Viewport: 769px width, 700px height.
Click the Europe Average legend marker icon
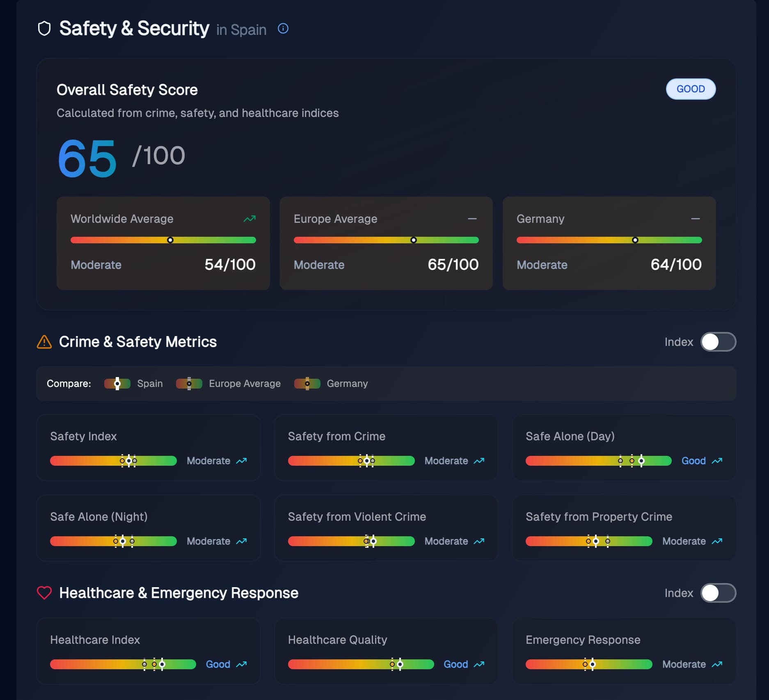[x=189, y=384]
